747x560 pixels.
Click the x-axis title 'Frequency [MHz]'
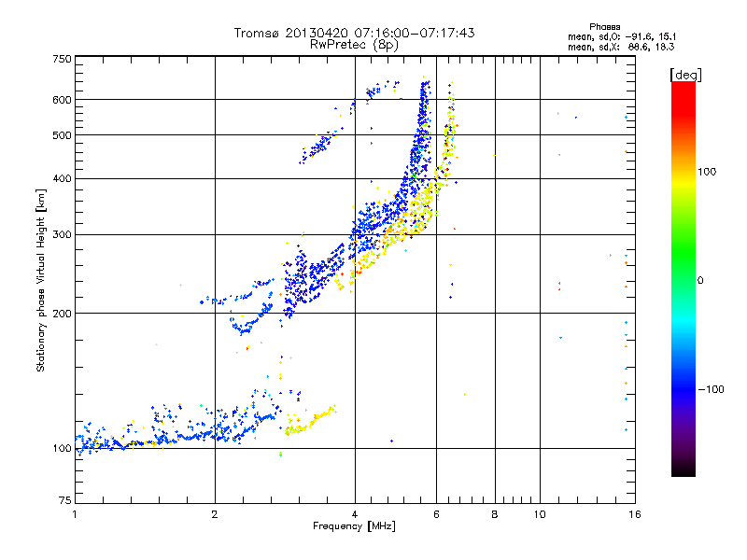coord(354,526)
